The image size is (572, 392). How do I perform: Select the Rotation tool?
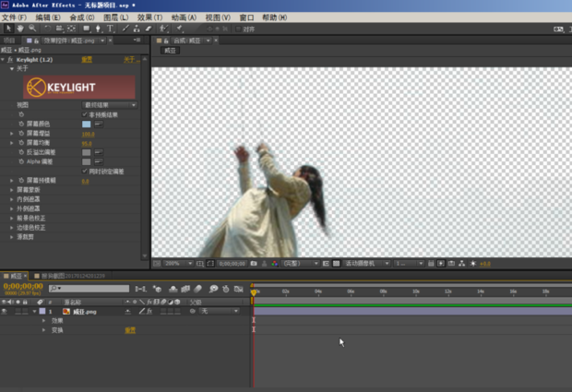point(48,29)
